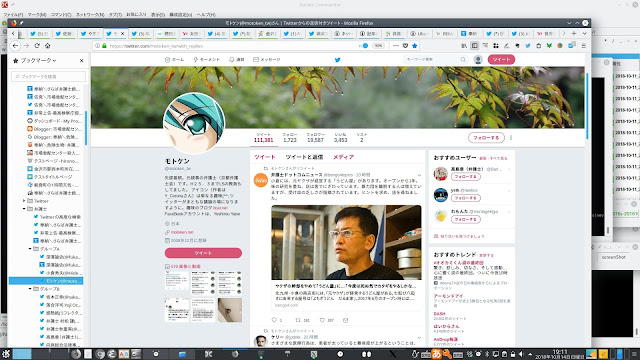Screen dimensions: 640x360
Task: Open the KDE application launcher
Action: [x=6, y=354]
